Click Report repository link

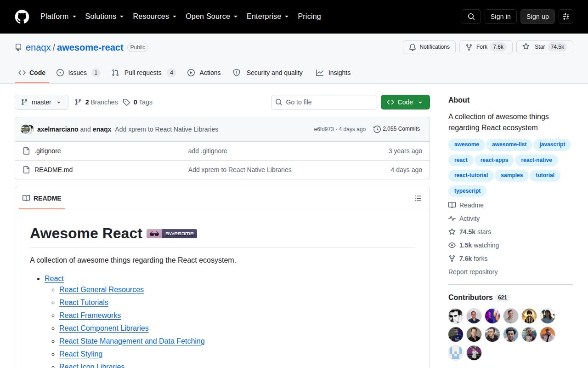[x=473, y=272]
